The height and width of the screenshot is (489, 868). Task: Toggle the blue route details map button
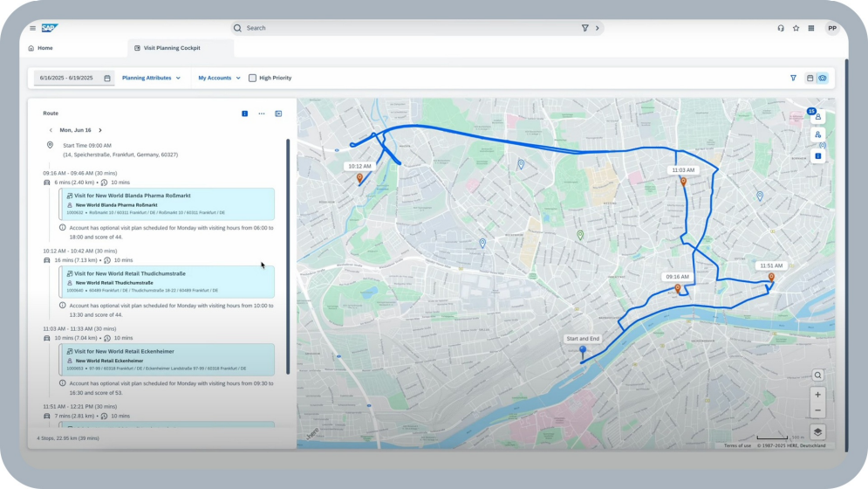point(817,156)
